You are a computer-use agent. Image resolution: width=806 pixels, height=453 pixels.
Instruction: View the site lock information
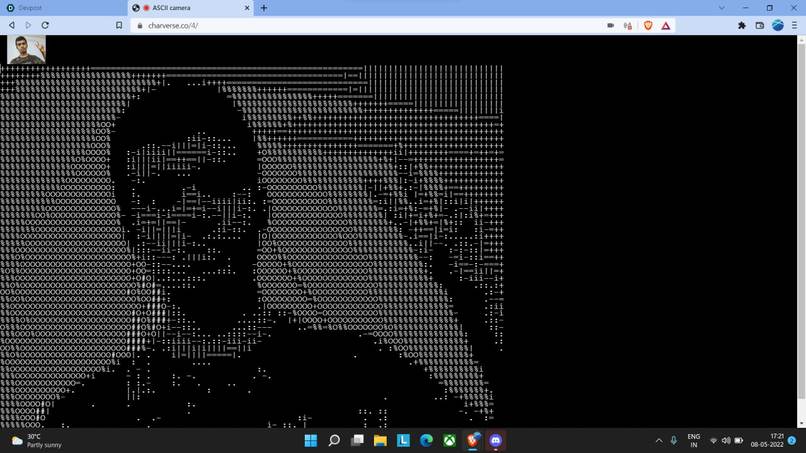tap(139, 25)
